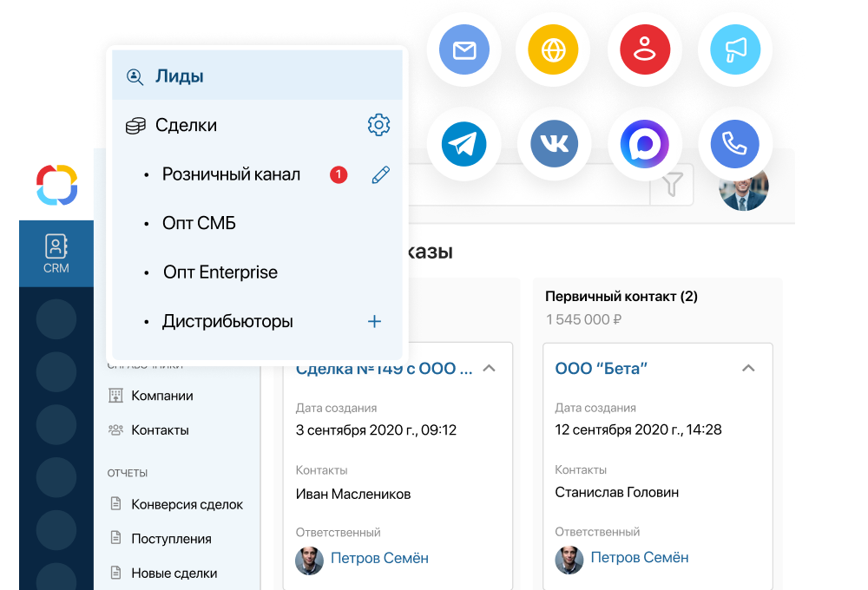
Task: Open the Поступления report
Action: tap(171, 539)
